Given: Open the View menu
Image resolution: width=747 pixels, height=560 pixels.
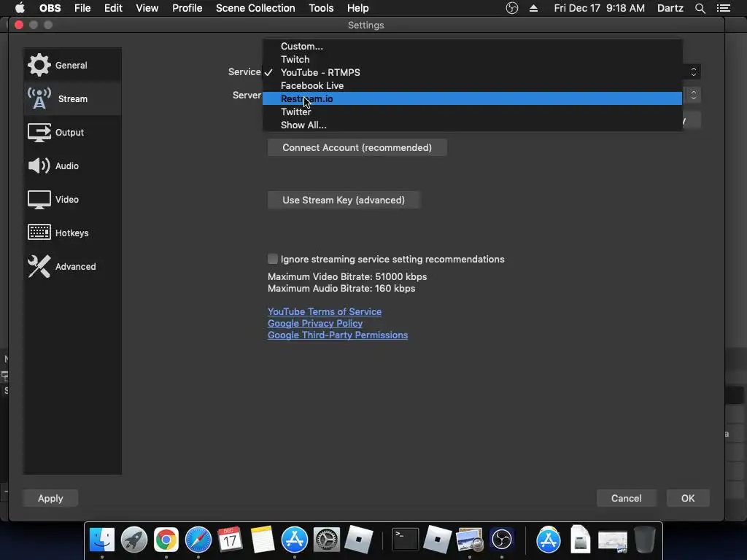Looking at the screenshot, I should tap(147, 8).
